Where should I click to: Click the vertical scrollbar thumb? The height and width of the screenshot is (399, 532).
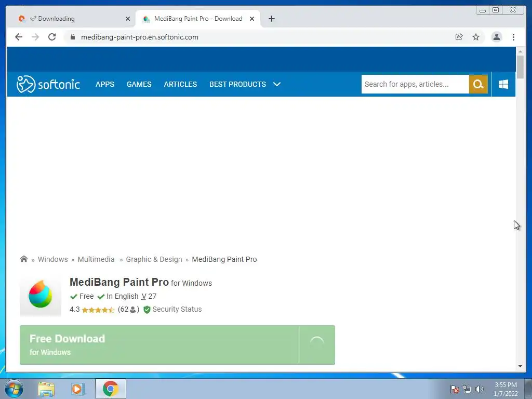point(520,67)
